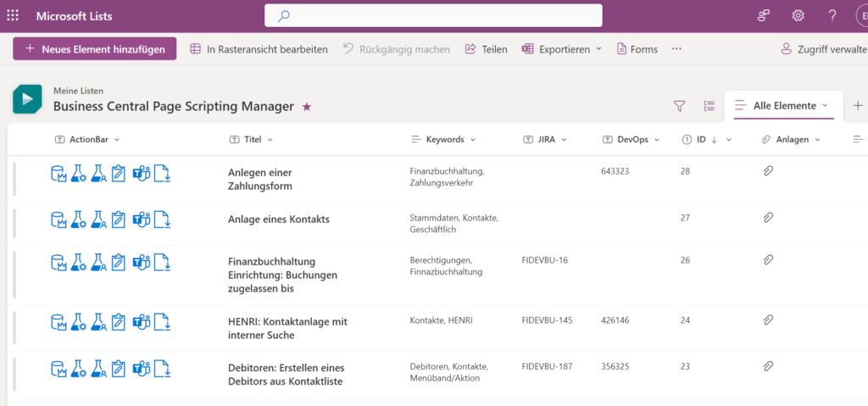Toggle the favorite star beside list title
Viewport: 868px width, 406px height.
click(307, 107)
